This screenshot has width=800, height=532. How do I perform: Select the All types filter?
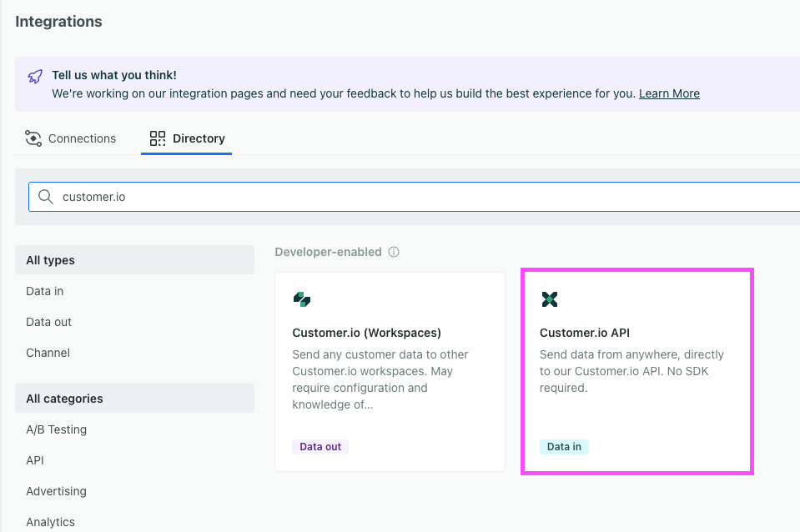coord(134,260)
